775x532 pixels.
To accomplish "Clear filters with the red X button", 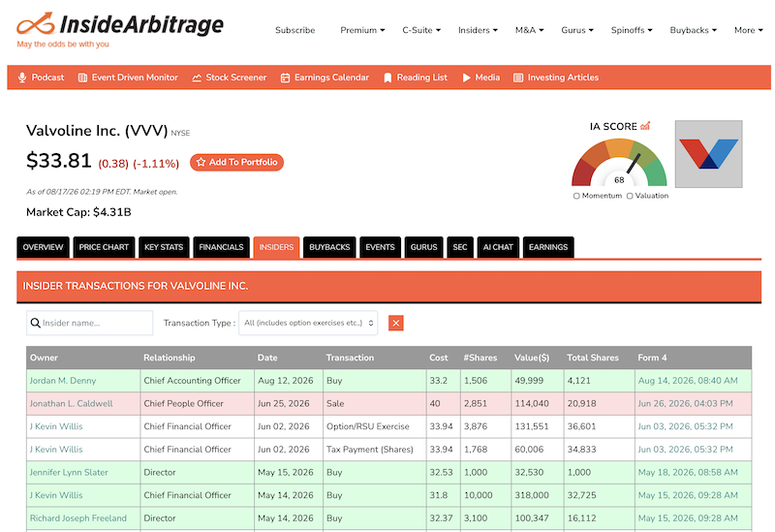I will 396,323.
